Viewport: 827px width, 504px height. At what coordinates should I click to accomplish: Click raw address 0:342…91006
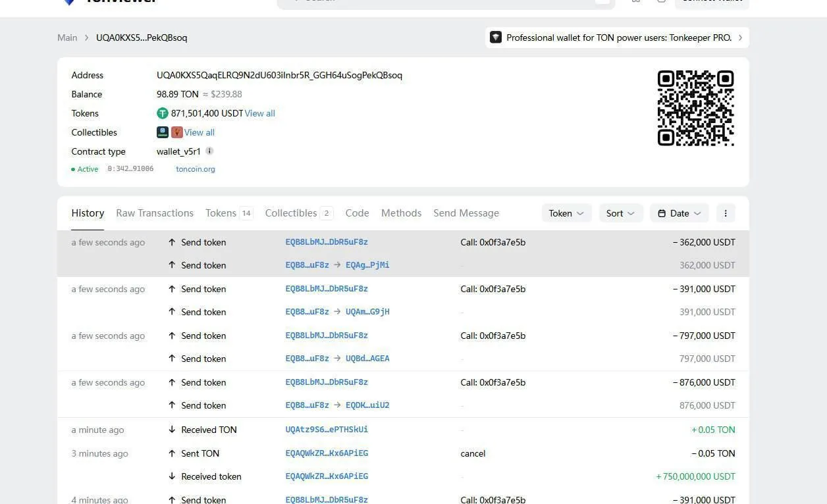pyautogui.click(x=130, y=169)
